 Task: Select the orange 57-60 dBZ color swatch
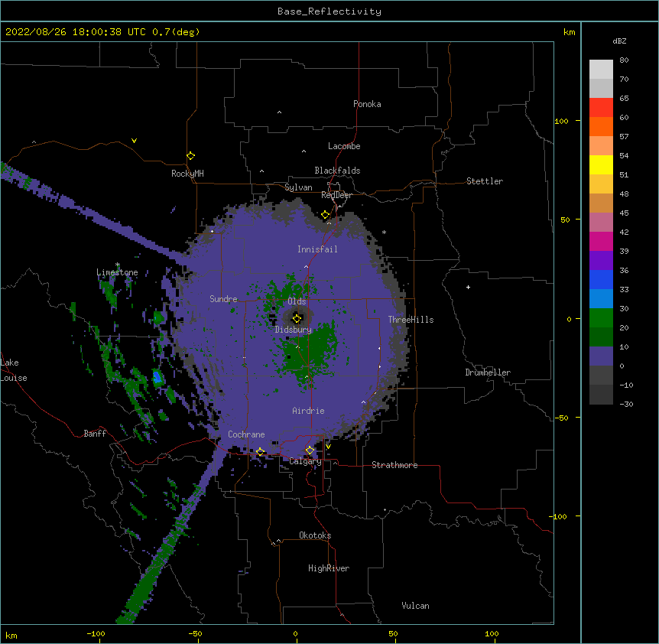(x=601, y=127)
